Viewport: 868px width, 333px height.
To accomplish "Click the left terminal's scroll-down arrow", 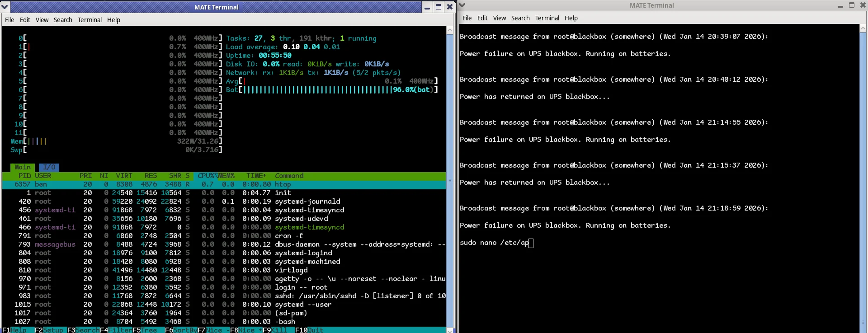I will pos(449,330).
